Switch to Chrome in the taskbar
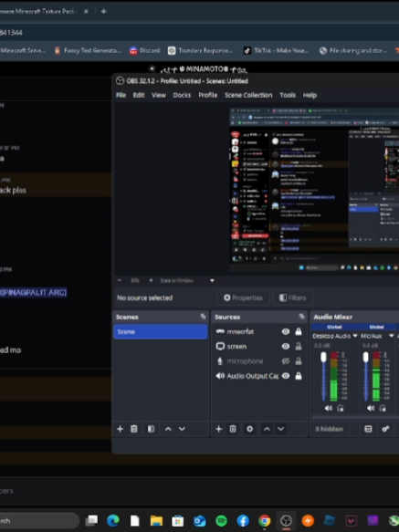The width and height of the screenshot is (399, 532). [264, 520]
